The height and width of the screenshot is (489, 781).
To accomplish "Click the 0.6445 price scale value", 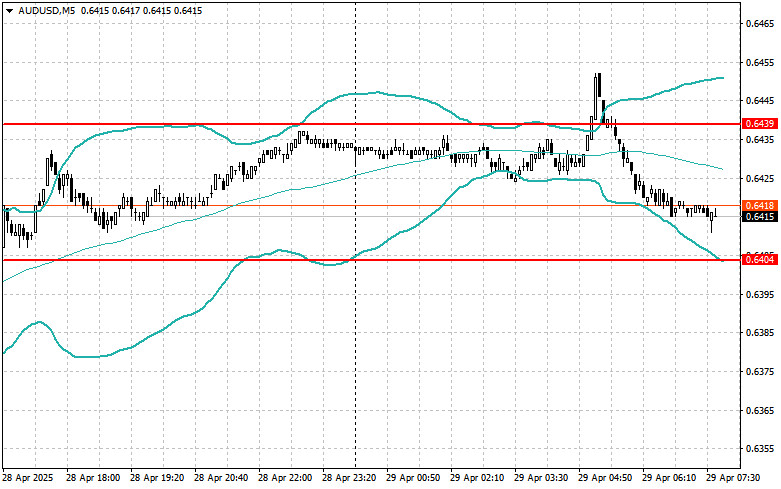I will pos(760,101).
